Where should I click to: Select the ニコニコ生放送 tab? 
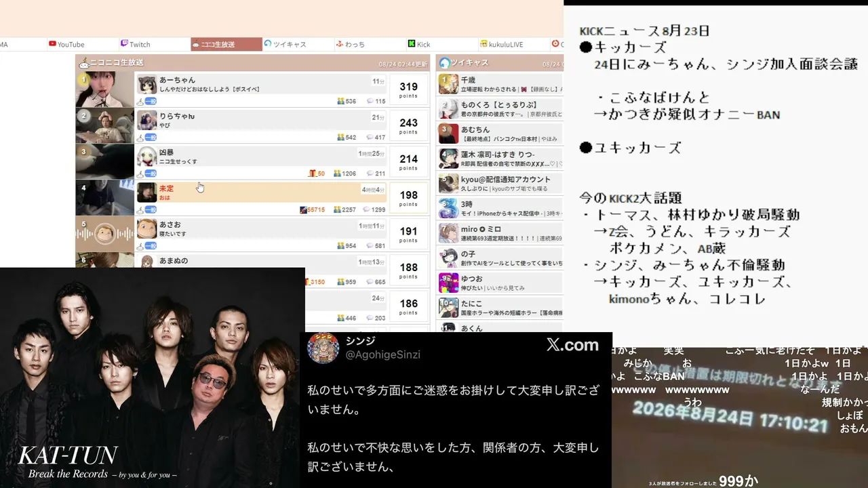coord(226,45)
